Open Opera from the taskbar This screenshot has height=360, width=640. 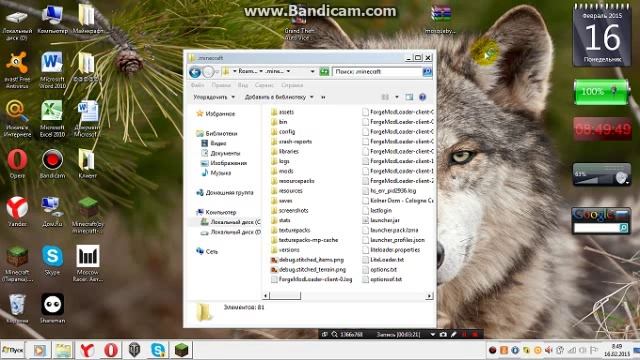[111, 350]
